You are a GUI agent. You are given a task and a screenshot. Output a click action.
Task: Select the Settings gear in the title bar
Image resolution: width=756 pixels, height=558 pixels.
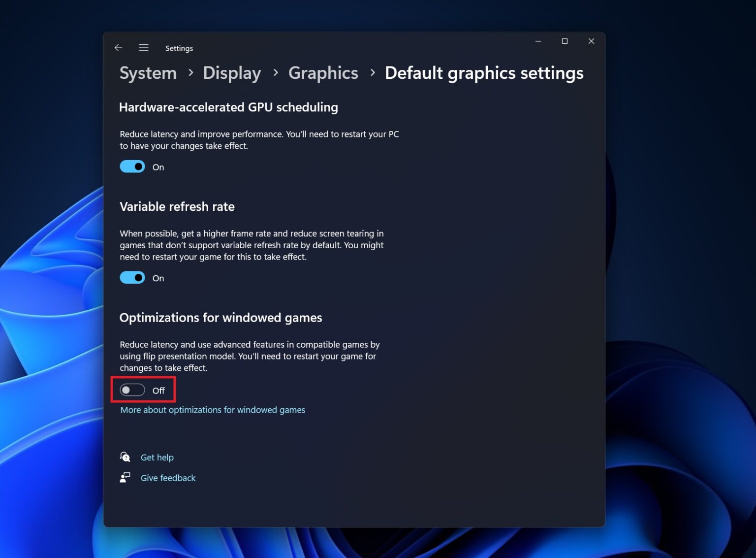click(179, 48)
